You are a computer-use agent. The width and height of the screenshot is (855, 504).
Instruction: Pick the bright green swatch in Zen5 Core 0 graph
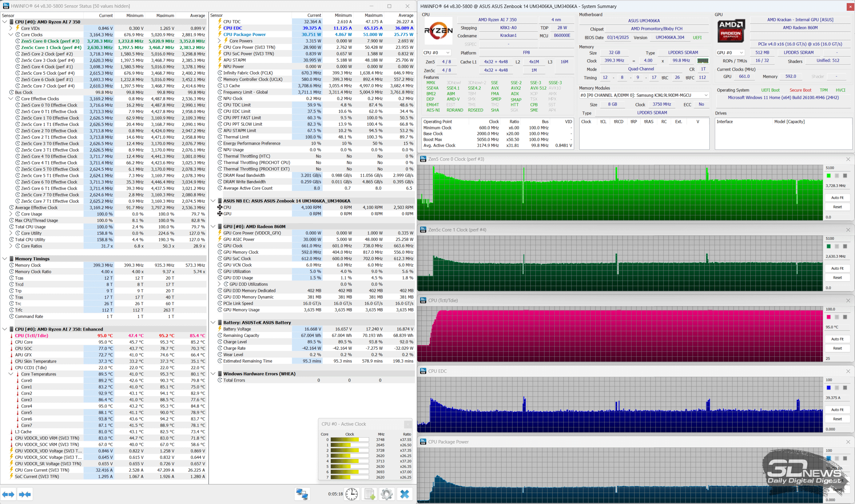pyautogui.click(x=829, y=175)
